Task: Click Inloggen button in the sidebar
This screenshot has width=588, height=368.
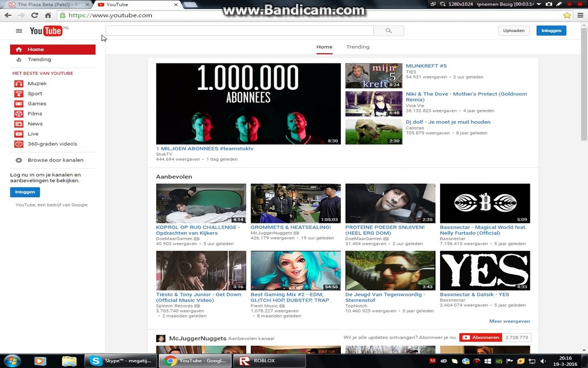Action: click(x=24, y=192)
